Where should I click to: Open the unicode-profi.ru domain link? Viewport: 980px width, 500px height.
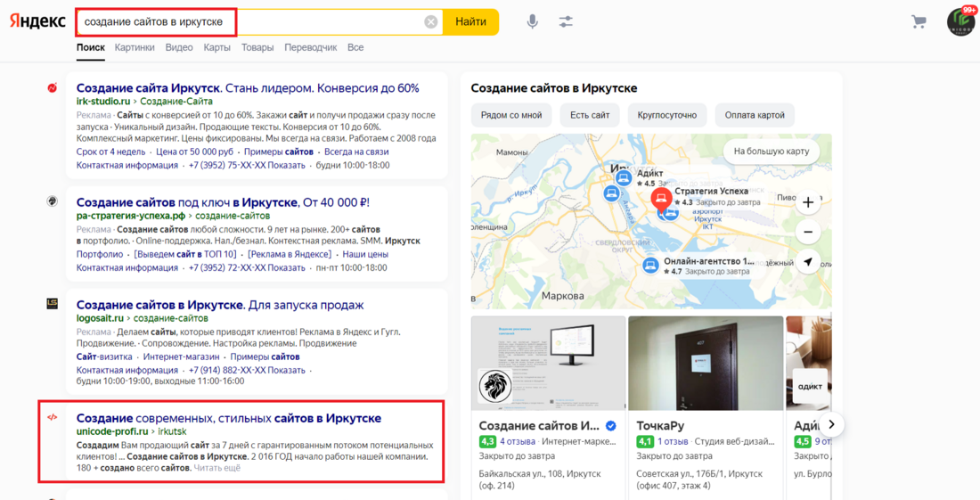point(112,431)
